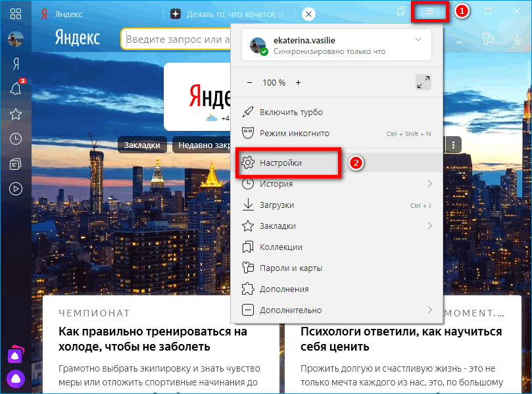Open the history clock icon in sidebar
This screenshot has width=532, height=394.
click(x=15, y=139)
